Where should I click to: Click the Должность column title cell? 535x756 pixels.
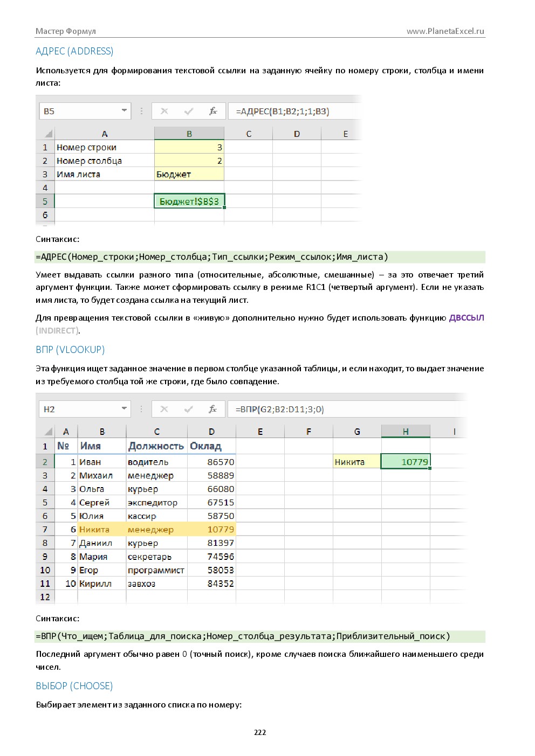[x=156, y=446]
